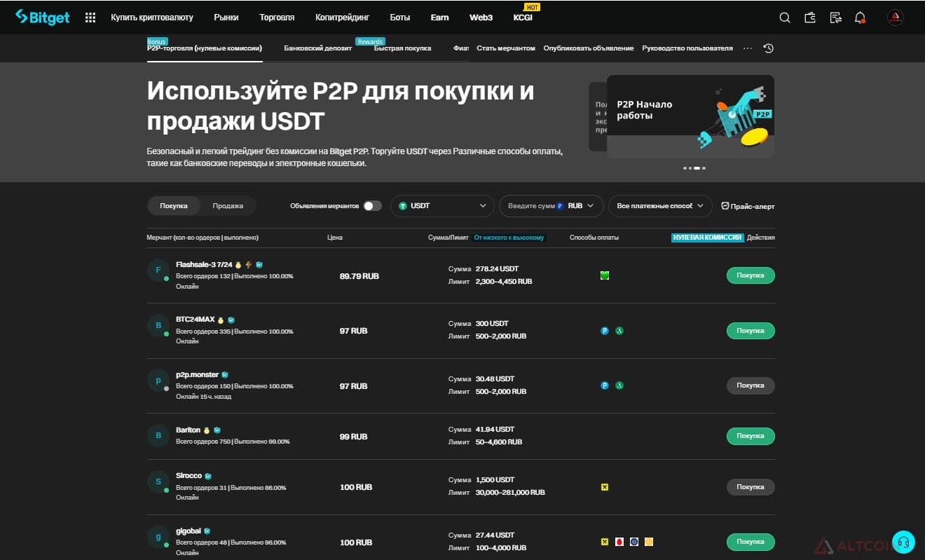Open merchant name p2p.monster
This screenshot has height=560, width=925.
click(x=198, y=375)
